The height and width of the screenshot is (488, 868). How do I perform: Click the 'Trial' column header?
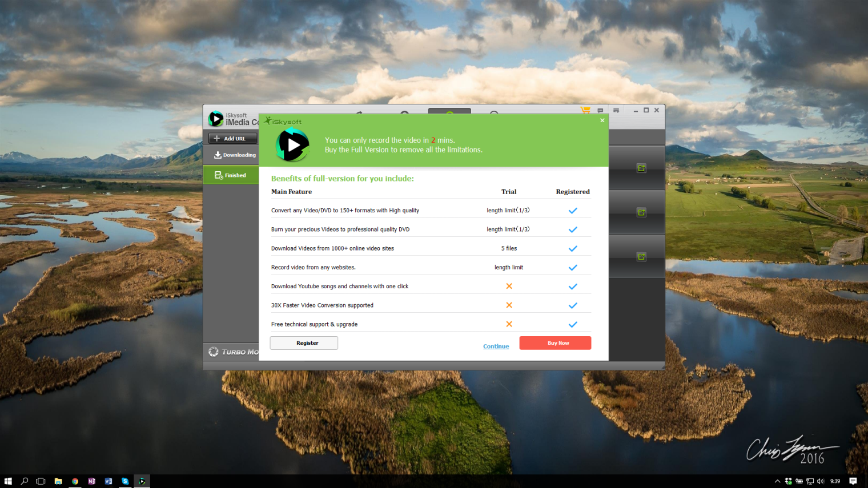(x=509, y=192)
